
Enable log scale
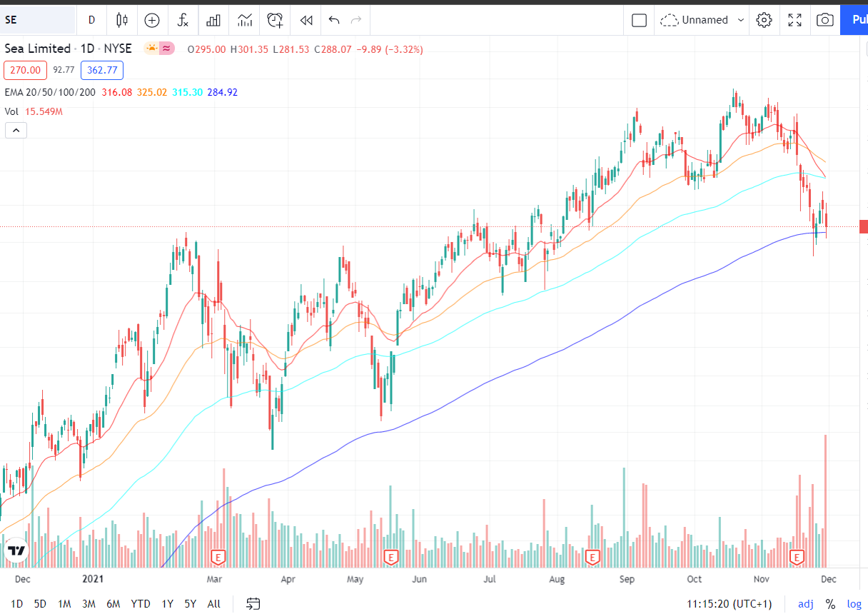pyautogui.click(x=854, y=604)
